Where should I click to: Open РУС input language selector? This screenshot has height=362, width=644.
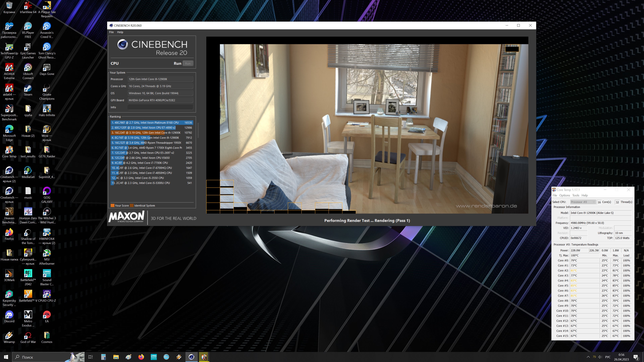tap(608, 357)
